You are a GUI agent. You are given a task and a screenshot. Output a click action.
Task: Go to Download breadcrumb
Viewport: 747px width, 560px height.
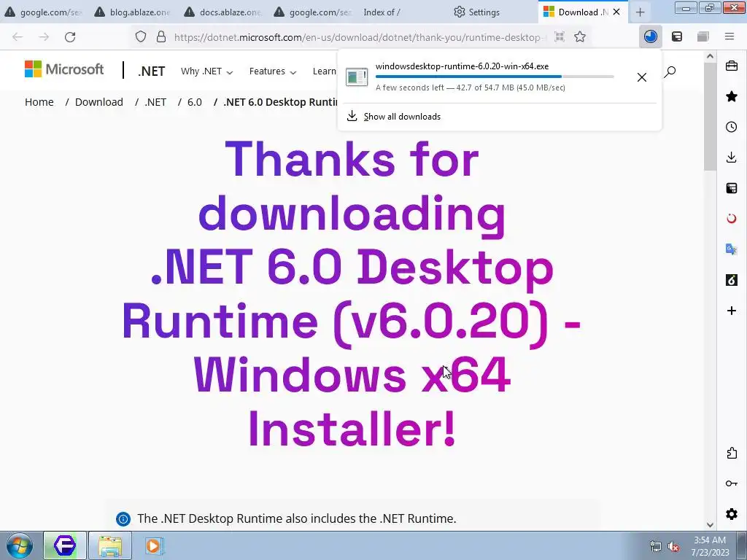click(99, 102)
